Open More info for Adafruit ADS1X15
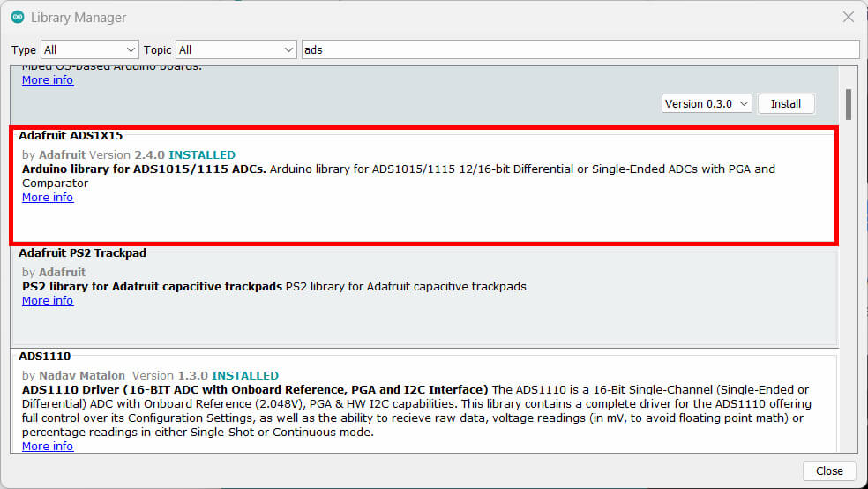The width and height of the screenshot is (868, 489). (48, 197)
